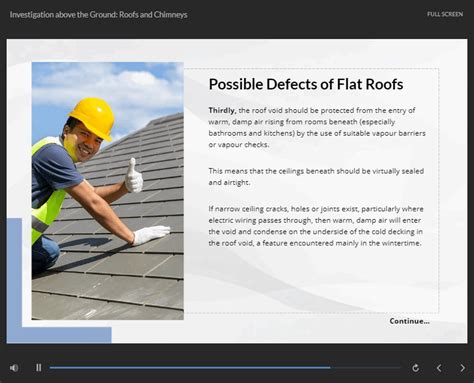Click the paragraph starting 'If narrow ceiling cracks'

[x=316, y=226]
